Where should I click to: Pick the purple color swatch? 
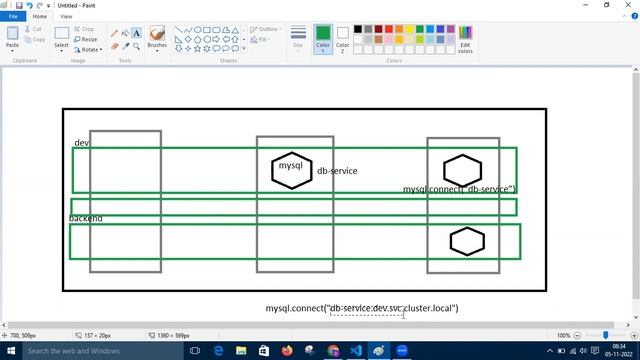click(451, 29)
